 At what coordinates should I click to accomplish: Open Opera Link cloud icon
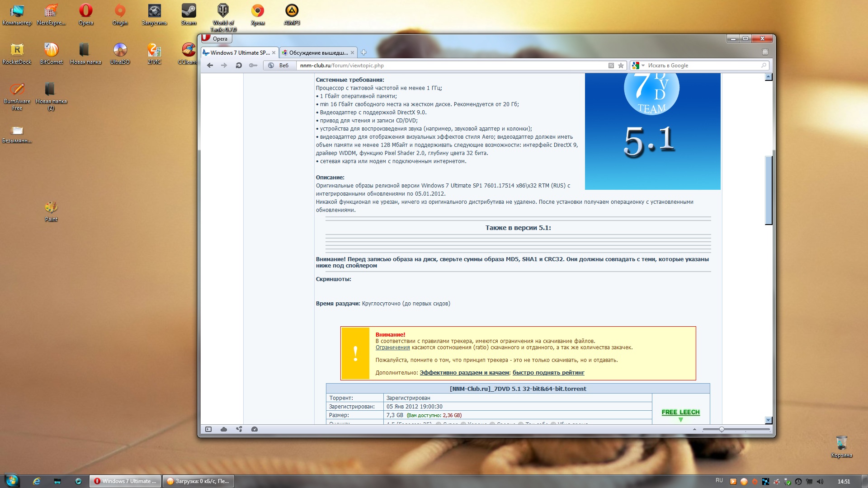pos(224,429)
